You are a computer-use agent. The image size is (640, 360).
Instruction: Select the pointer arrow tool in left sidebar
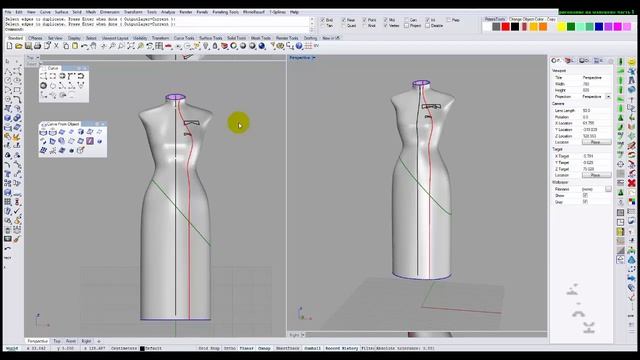7,62
